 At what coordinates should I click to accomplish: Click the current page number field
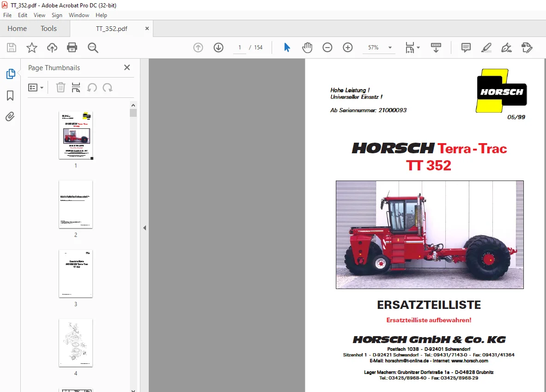pyautogui.click(x=240, y=48)
